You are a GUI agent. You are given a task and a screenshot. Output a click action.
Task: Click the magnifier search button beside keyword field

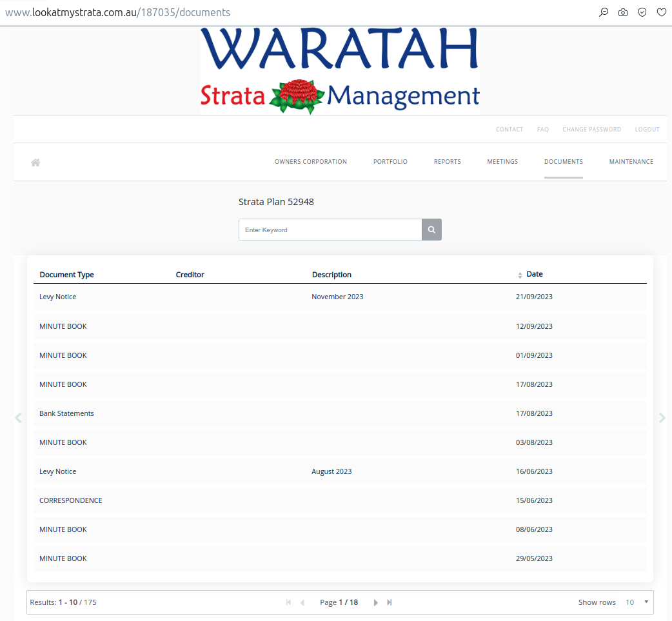(x=431, y=230)
